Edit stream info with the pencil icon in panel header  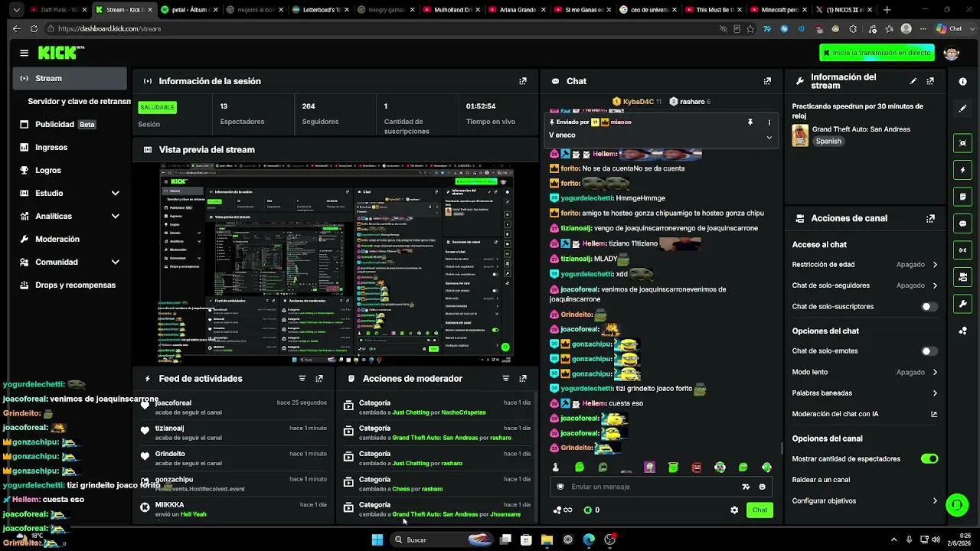click(x=913, y=81)
